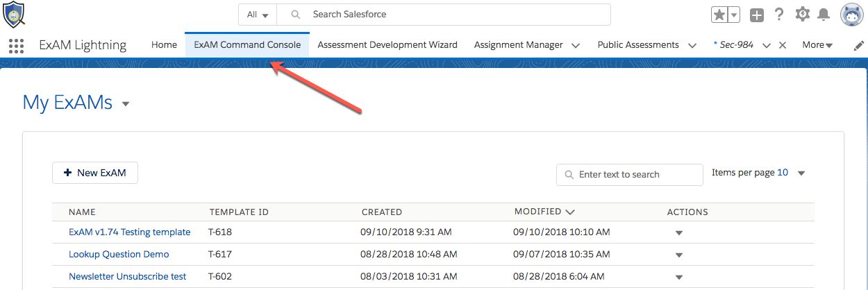
Task: Open the Assessment Development Wizard tab
Action: pos(387,45)
